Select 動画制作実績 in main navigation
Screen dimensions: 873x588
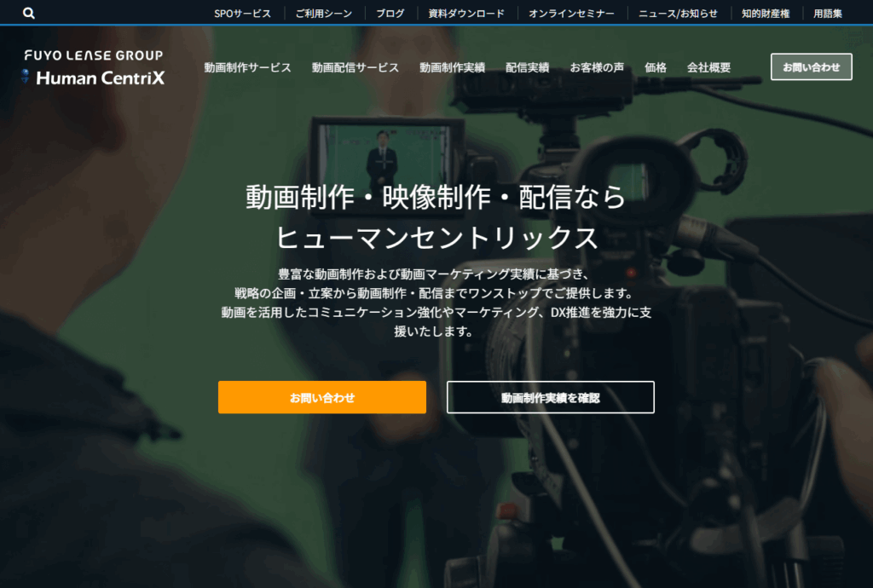tap(452, 67)
